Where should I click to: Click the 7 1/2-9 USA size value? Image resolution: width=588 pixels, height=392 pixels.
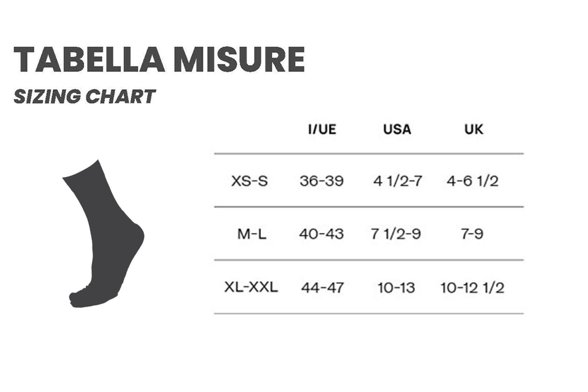(x=396, y=234)
